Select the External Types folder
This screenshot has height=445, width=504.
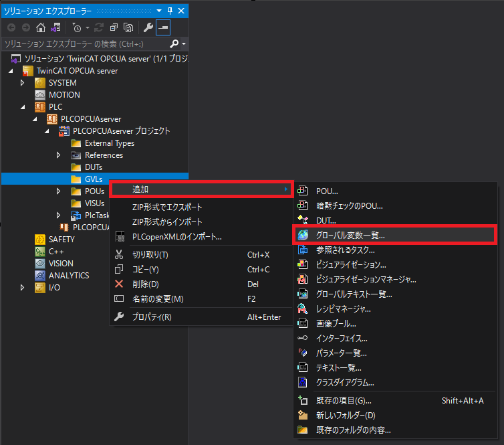click(110, 143)
